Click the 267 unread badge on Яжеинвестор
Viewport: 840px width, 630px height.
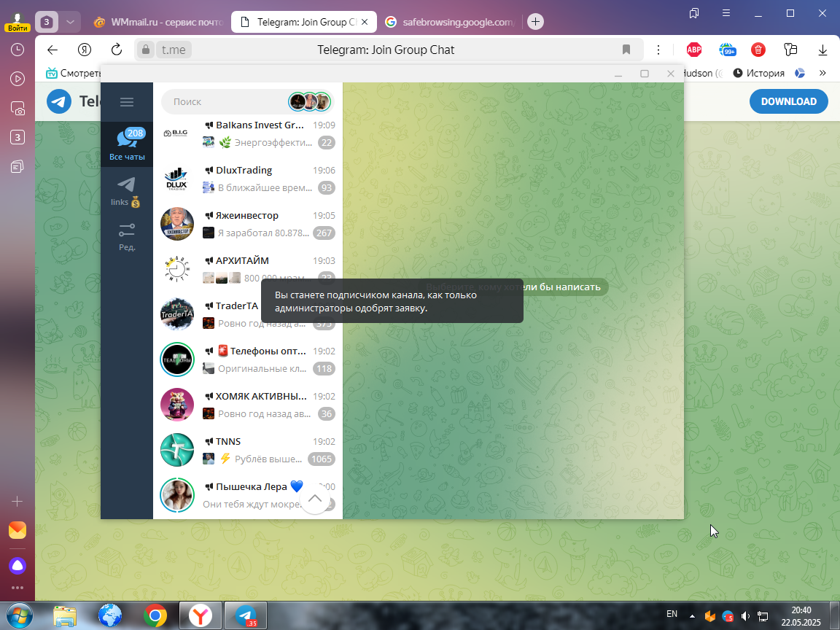[x=324, y=233]
